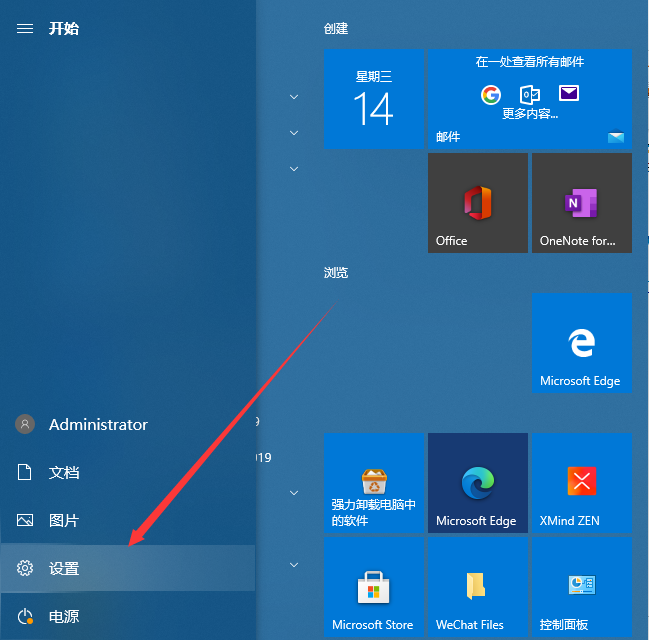Open the 邮件 mail tile

point(529,100)
